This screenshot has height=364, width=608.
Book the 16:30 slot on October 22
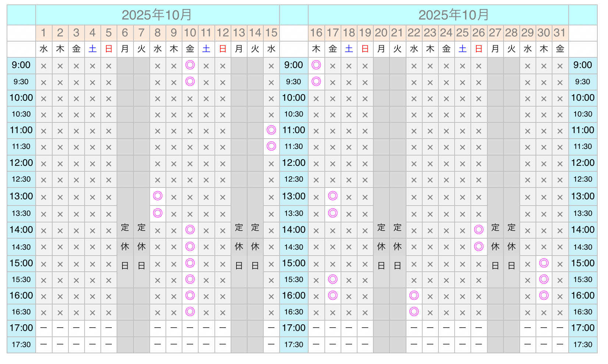pyautogui.click(x=414, y=311)
